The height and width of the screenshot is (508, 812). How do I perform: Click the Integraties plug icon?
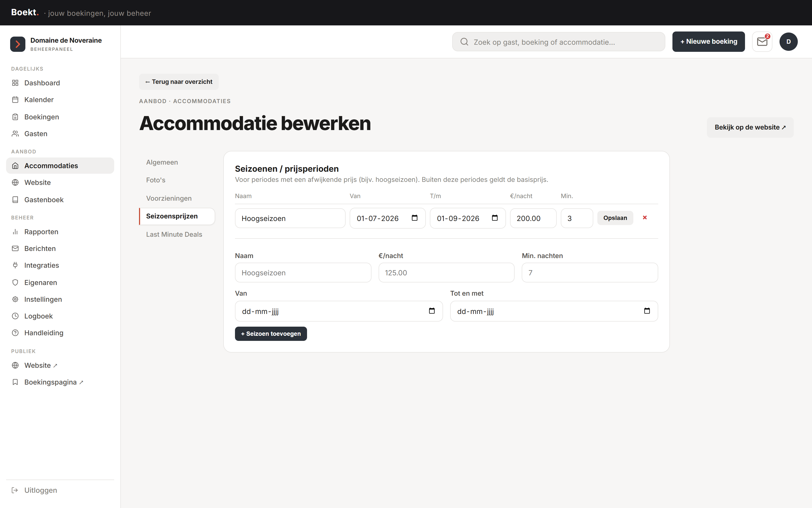point(15,265)
